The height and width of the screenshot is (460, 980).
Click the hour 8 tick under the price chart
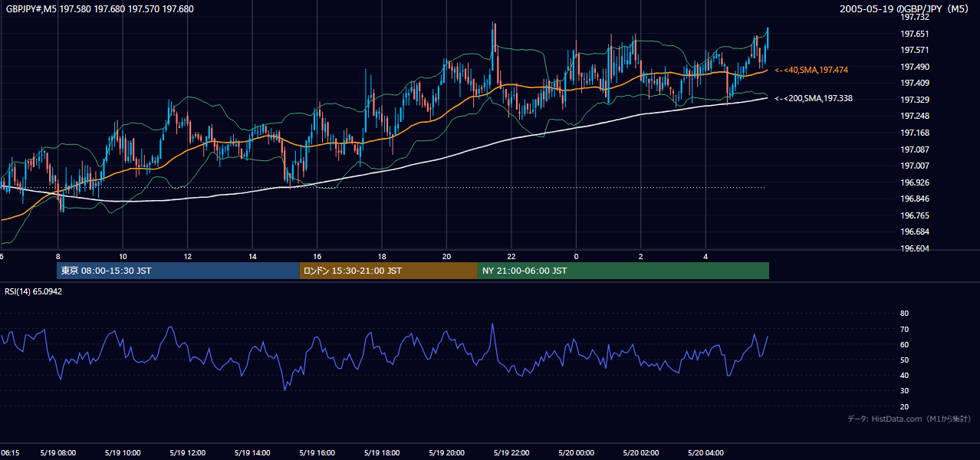[58, 256]
